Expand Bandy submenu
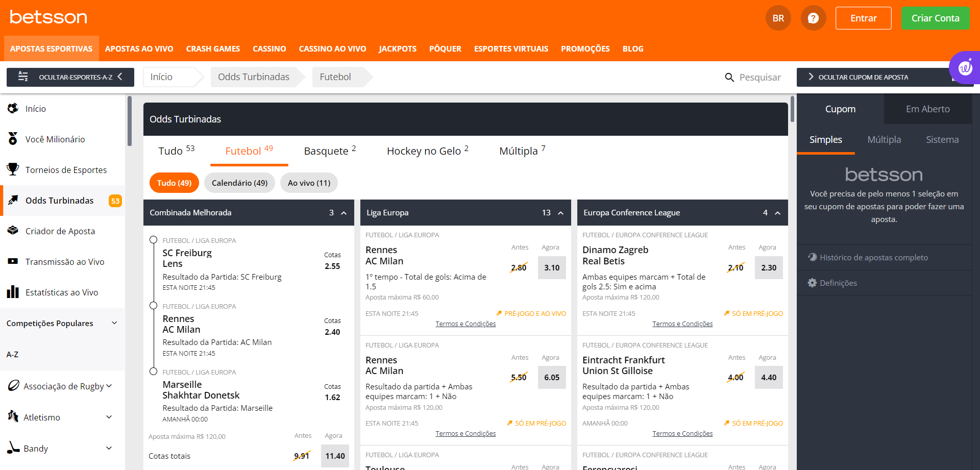 109,448
